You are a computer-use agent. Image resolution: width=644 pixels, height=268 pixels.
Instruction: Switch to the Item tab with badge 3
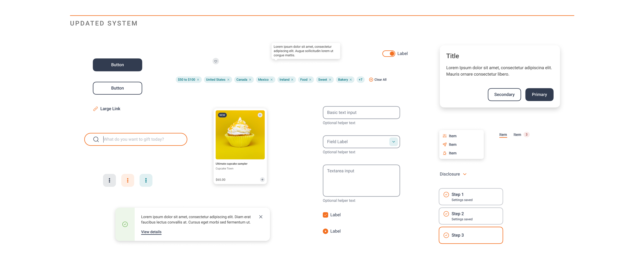point(521,135)
